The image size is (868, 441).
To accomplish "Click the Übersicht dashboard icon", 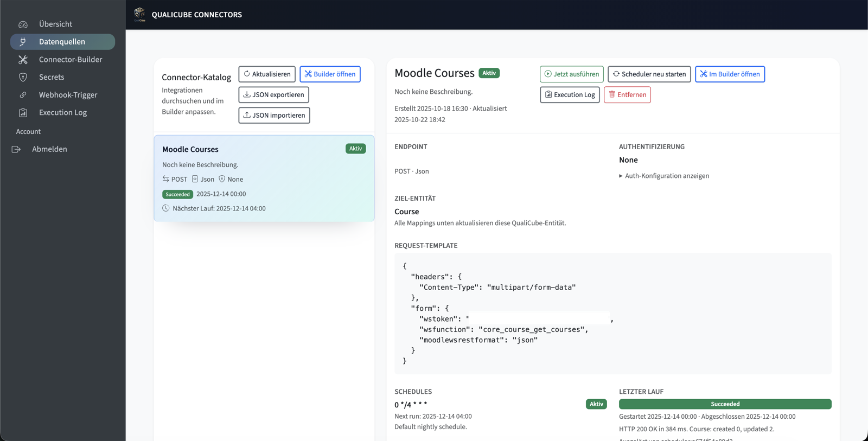I will (23, 24).
